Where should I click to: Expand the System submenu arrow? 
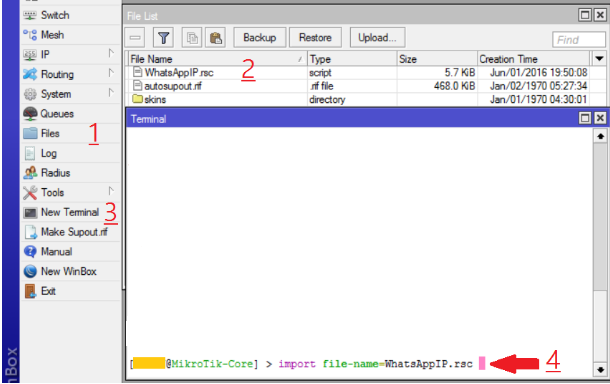(111, 93)
